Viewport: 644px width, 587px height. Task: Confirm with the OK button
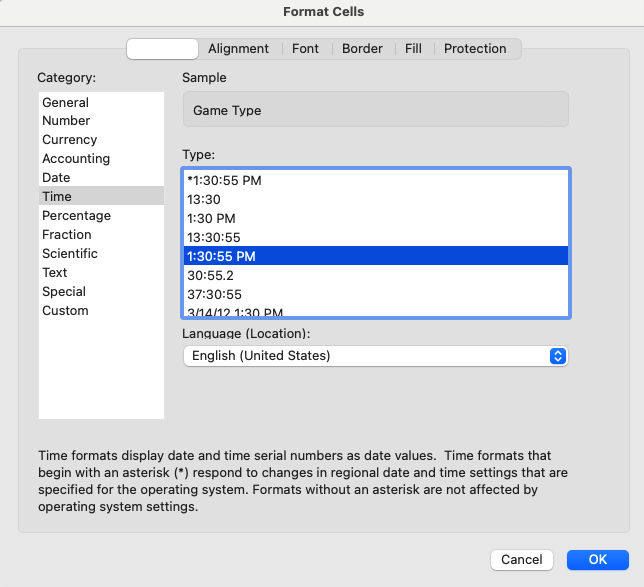(597, 560)
